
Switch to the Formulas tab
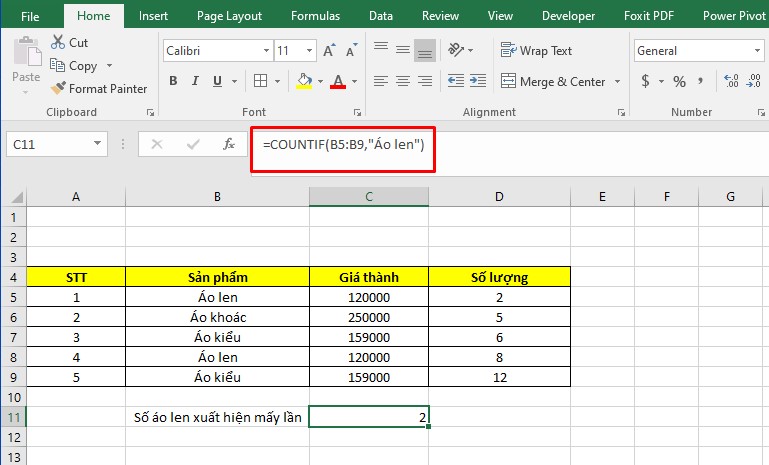(x=315, y=16)
